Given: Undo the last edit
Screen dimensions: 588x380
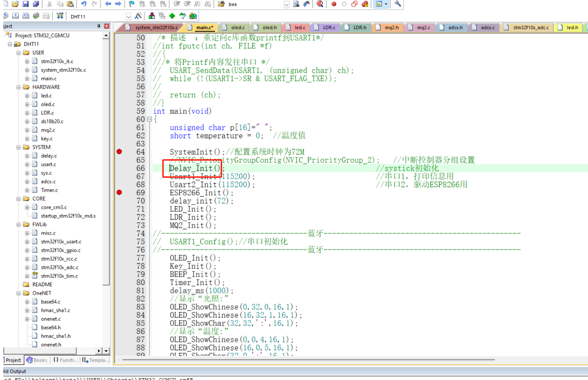Looking at the screenshot, I should click(83, 4).
